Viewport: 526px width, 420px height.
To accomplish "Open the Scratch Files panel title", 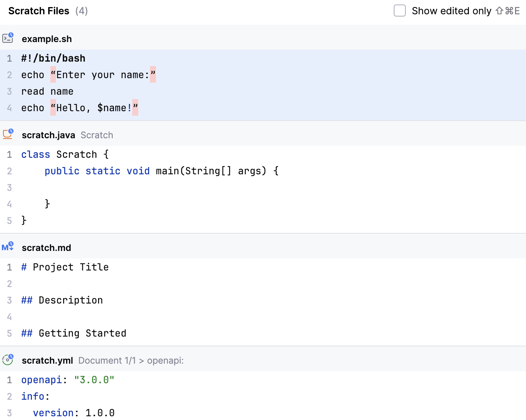I will tap(39, 11).
